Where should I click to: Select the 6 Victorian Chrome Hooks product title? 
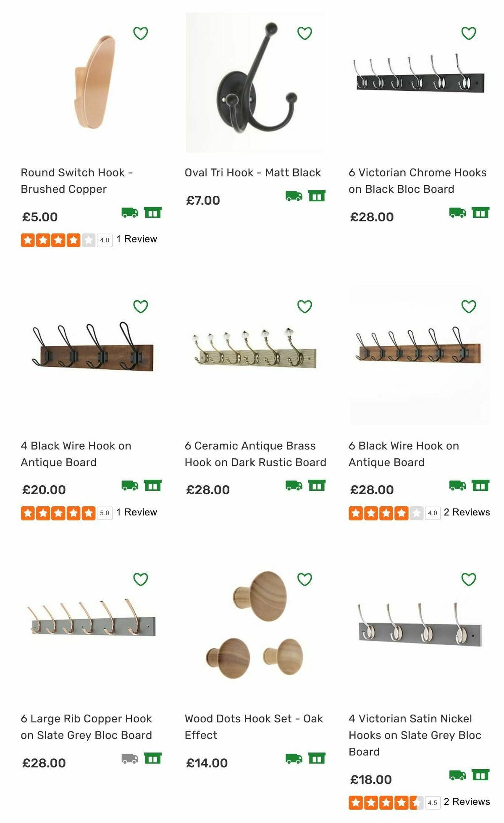(418, 181)
